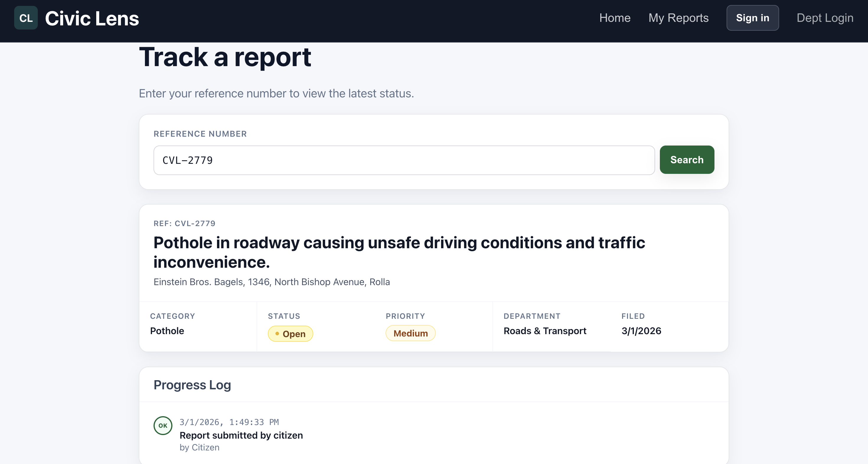868x464 pixels.
Task: Click the Civic Lens brand title
Action: pos(92,18)
